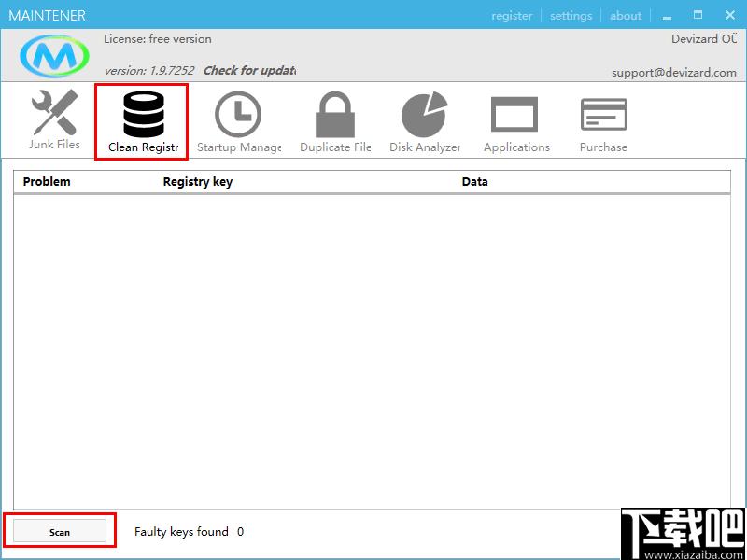Sort by the Data column header
This screenshot has height=560, width=747.
pyautogui.click(x=474, y=181)
